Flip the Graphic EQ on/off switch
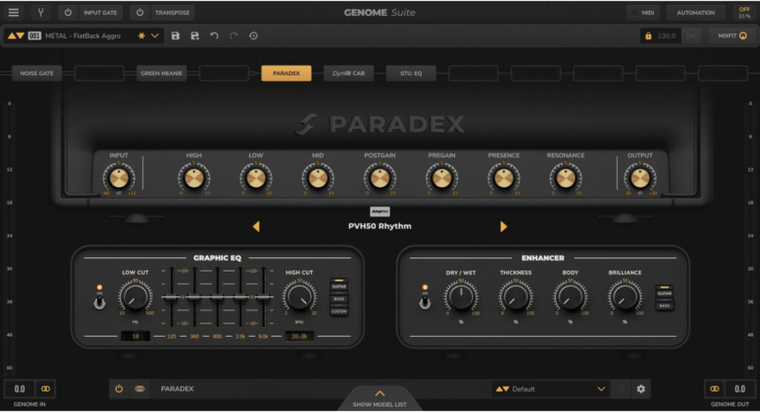 pyautogui.click(x=99, y=302)
